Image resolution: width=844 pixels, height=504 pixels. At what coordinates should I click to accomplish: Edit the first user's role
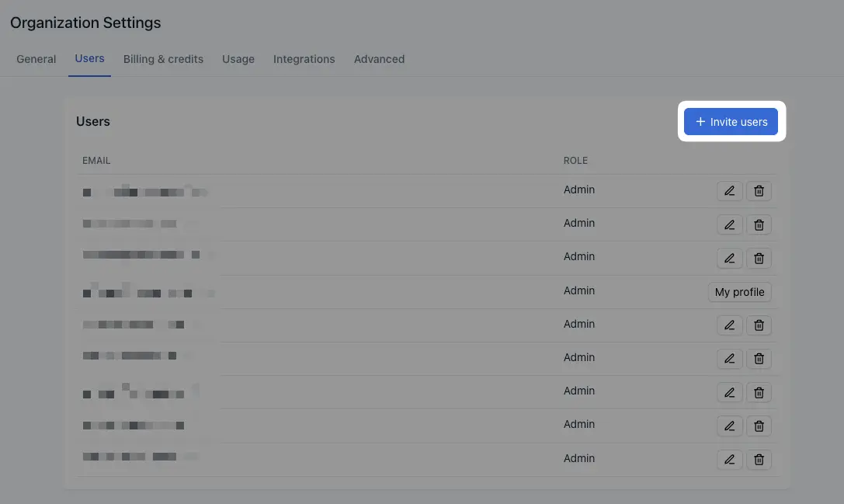coord(729,191)
